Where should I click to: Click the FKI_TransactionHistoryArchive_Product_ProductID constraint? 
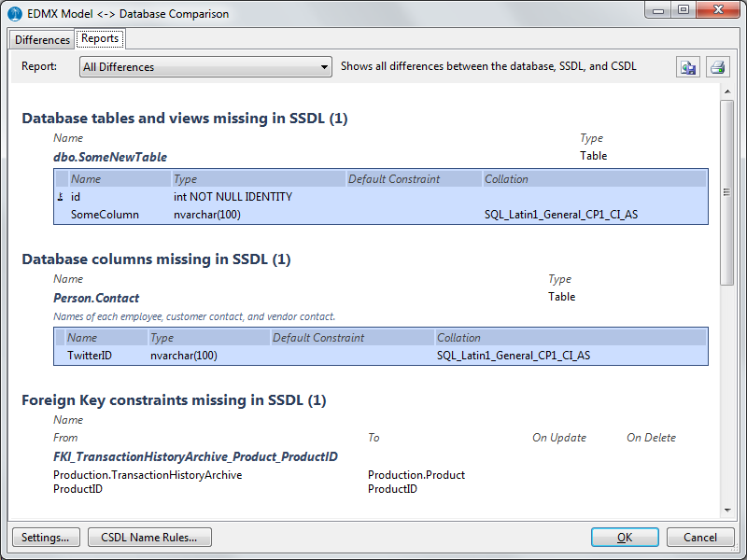click(195, 457)
